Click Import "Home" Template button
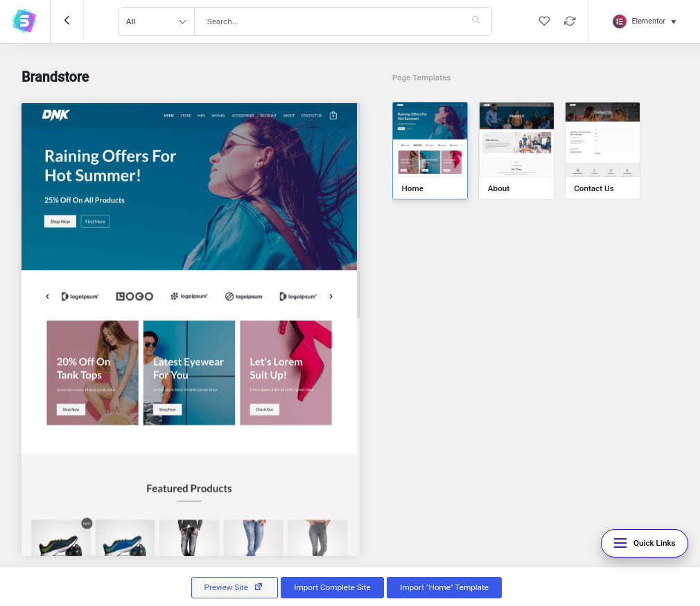Screen dimensions: 700x606 coord(444,587)
